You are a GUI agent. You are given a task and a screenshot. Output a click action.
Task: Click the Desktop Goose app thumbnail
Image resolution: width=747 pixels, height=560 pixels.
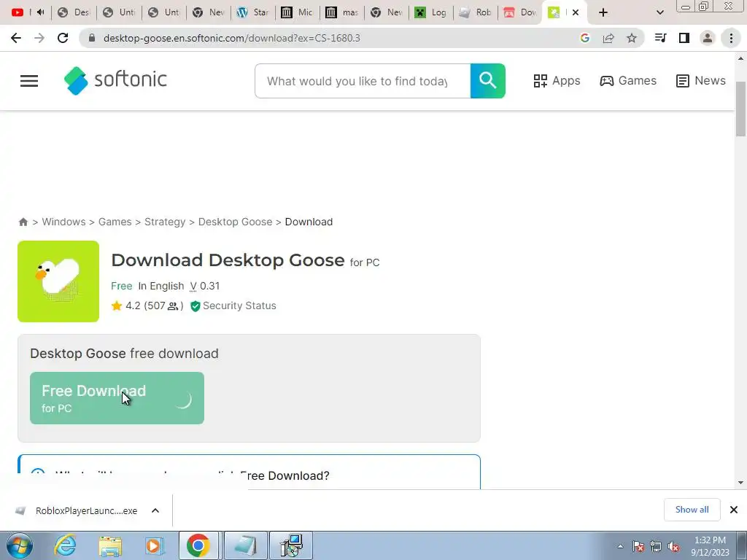(58, 281)
